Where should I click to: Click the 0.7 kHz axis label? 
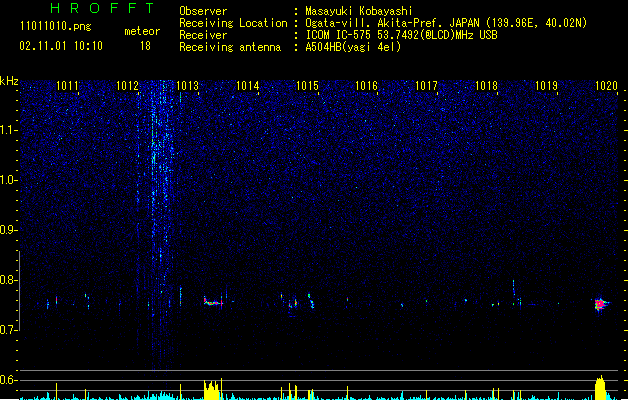tap(8, 330)
